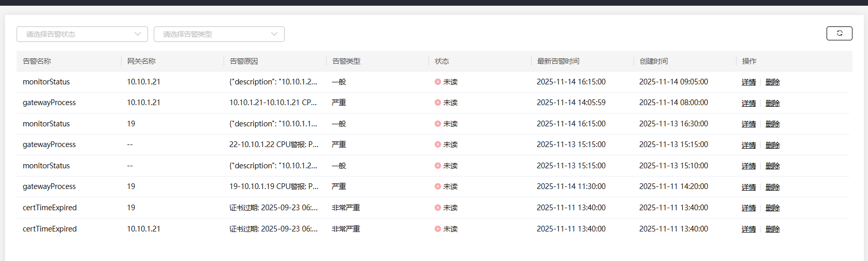The width and height of the screenshot is (868, 261).
Task: Open 详情 for monitorStatus created 2025-11-13 15:10:00
Action: pos(748,166)
